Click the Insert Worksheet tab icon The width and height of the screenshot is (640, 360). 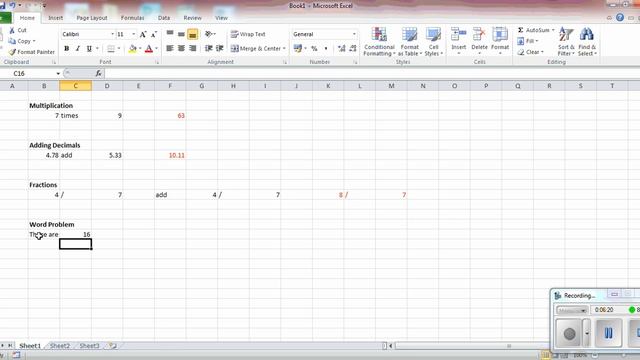pyautogui.click(x=113, y=346)
